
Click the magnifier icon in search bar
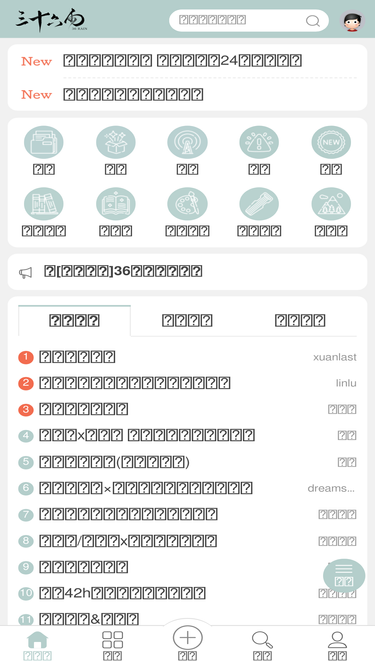[x=313, y=20]
